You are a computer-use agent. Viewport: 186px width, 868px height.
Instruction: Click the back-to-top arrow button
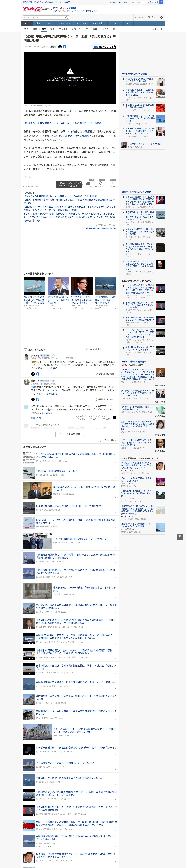[x=180, y=536]
